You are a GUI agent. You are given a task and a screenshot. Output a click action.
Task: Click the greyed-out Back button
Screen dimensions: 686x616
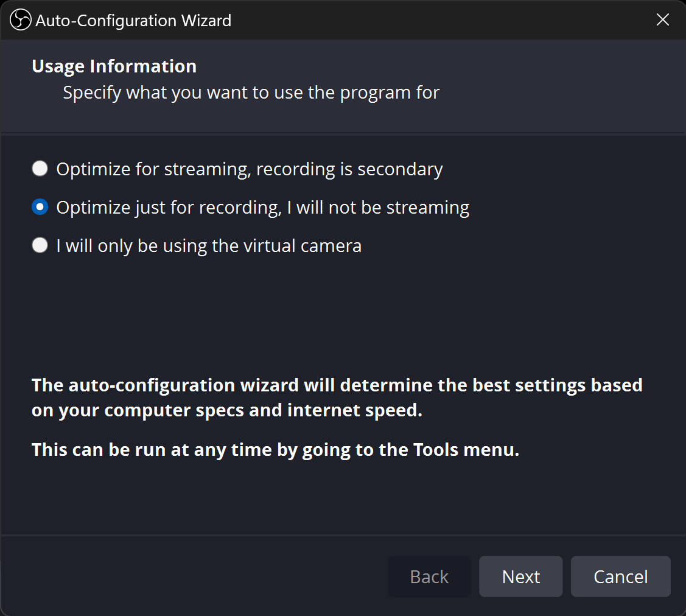point(429,576)
